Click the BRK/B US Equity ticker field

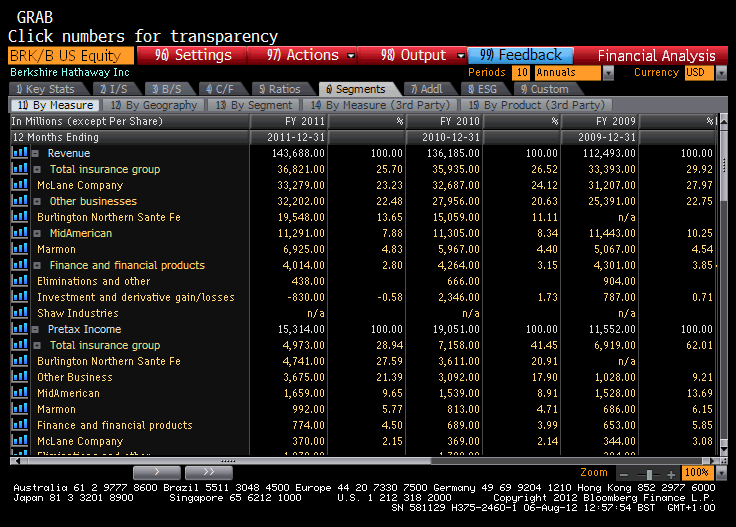(71, 55)
